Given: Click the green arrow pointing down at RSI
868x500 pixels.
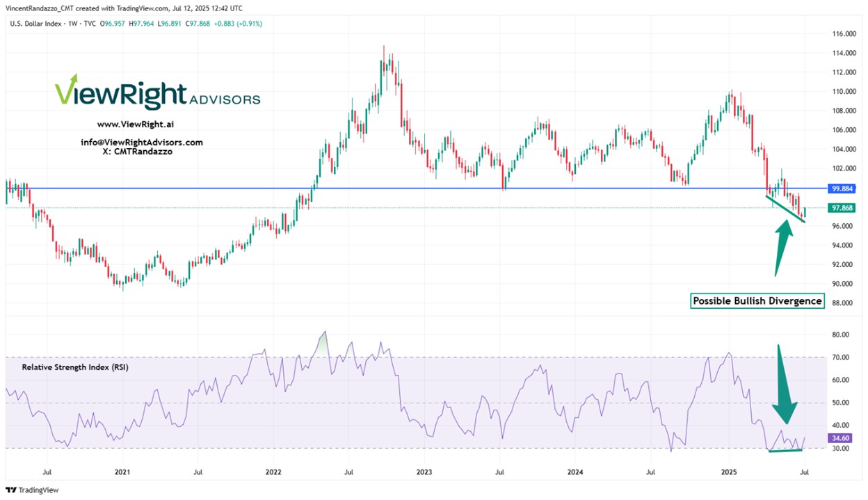Looking at the screenshot, I should coord(786,385).
